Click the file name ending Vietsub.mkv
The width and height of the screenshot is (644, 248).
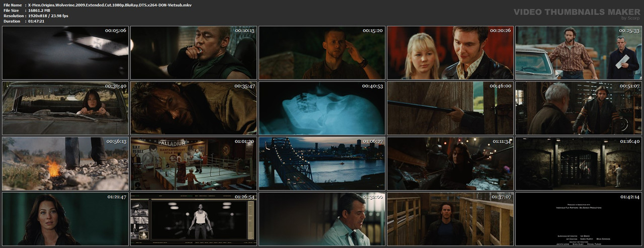110,5
